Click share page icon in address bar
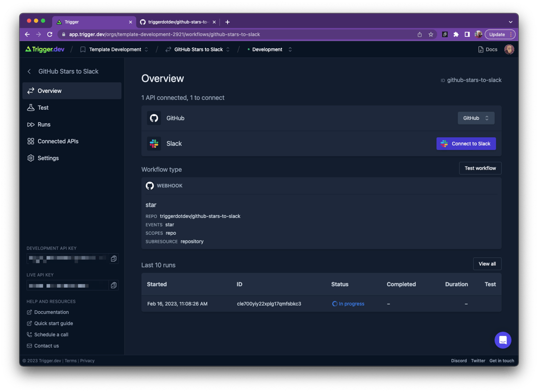The width and height of the screenshot is (538, 392). [x=419, y=34]
